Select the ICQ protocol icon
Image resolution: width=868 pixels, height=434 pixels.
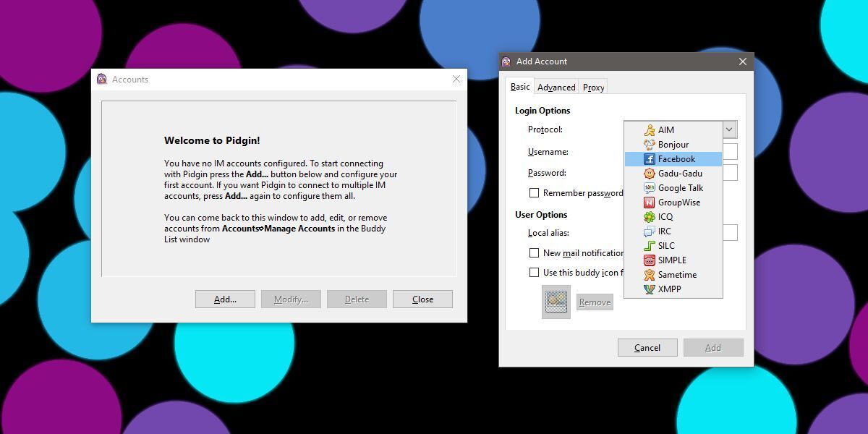(x=662, y=216)
